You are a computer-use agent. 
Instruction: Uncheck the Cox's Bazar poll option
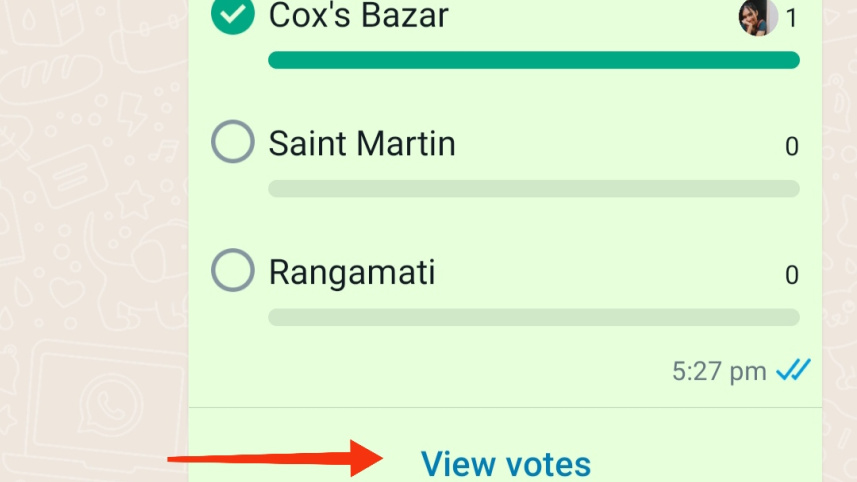click(x=233, y=15)
